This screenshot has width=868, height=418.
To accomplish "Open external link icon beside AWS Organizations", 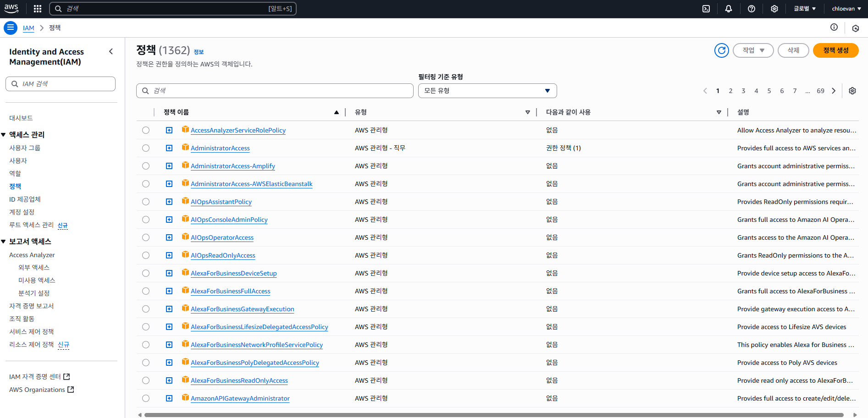I will click(71, 390).
